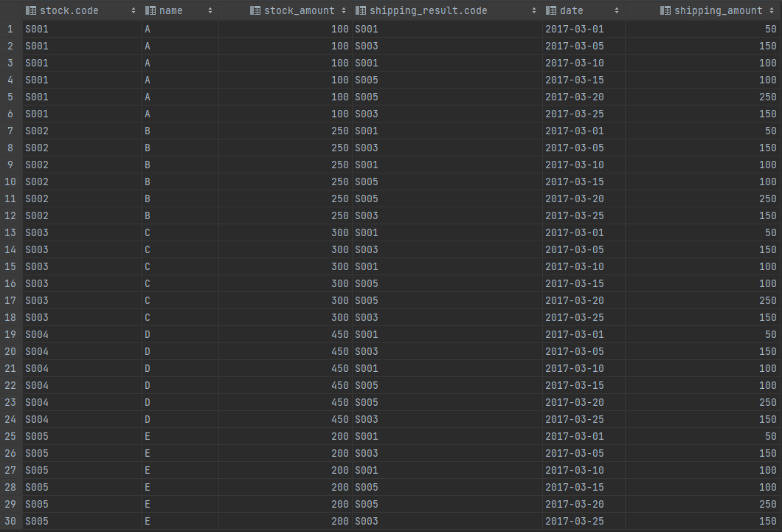Image resolution: width=782 pixels, height=532 pixels.
Task: Click the table icon in stock_amount header
Action: [255, 10]
